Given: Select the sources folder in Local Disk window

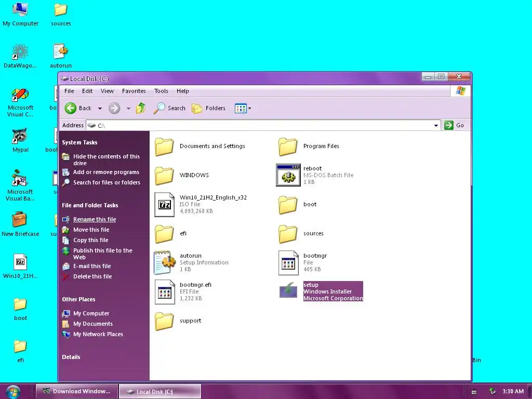Looking at the screenshot, I should click(x=288, y=234).
